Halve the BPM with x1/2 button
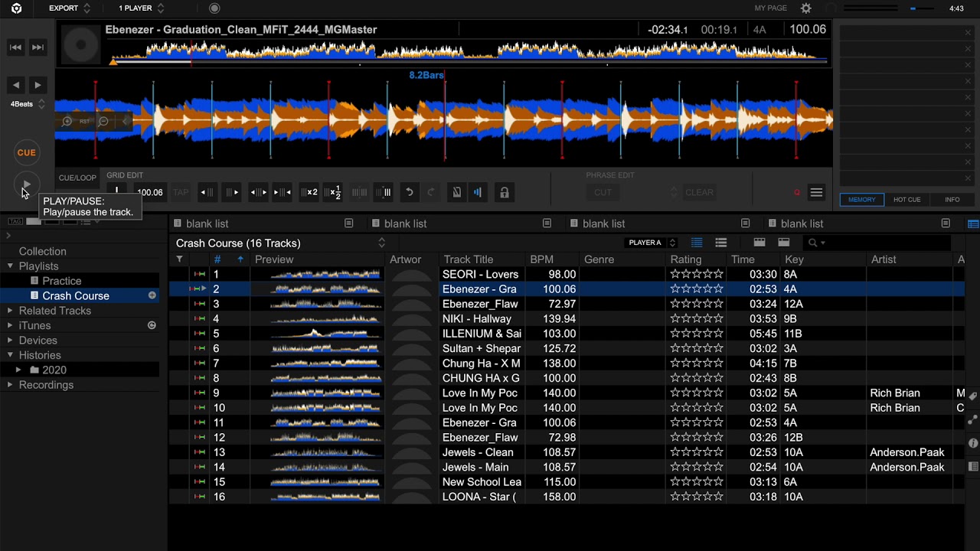The image size is (980, 551). [333, 193]
